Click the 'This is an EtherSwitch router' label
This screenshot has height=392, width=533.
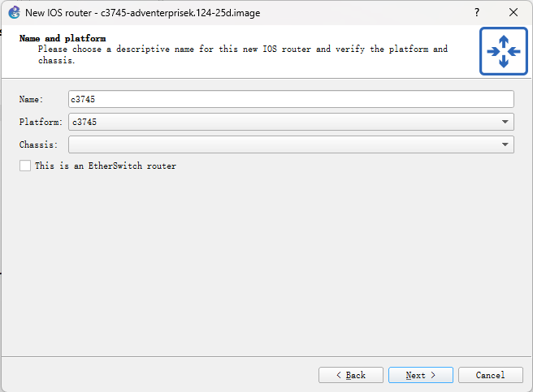click(106, 166)
